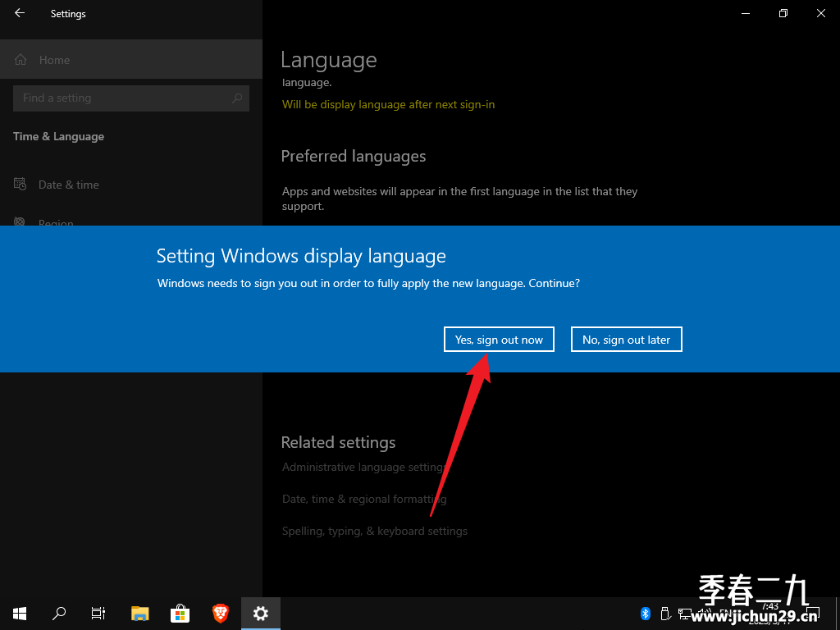Viewport: 840px width, 630px height.
Task: Click the Settings back arrow
Action: (x=20, y=13)
